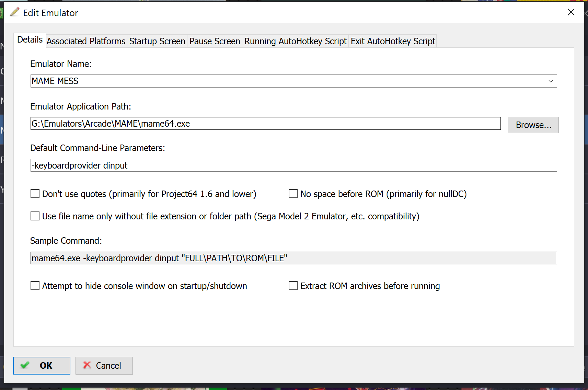Expand the Emulator Name dropdown arrow
Viewport: 588px width, 390px height.
[551, 81]
